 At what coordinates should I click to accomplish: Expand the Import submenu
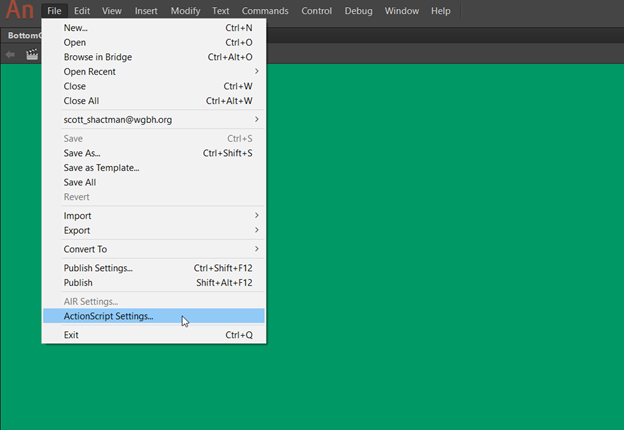tap(154, 216)
